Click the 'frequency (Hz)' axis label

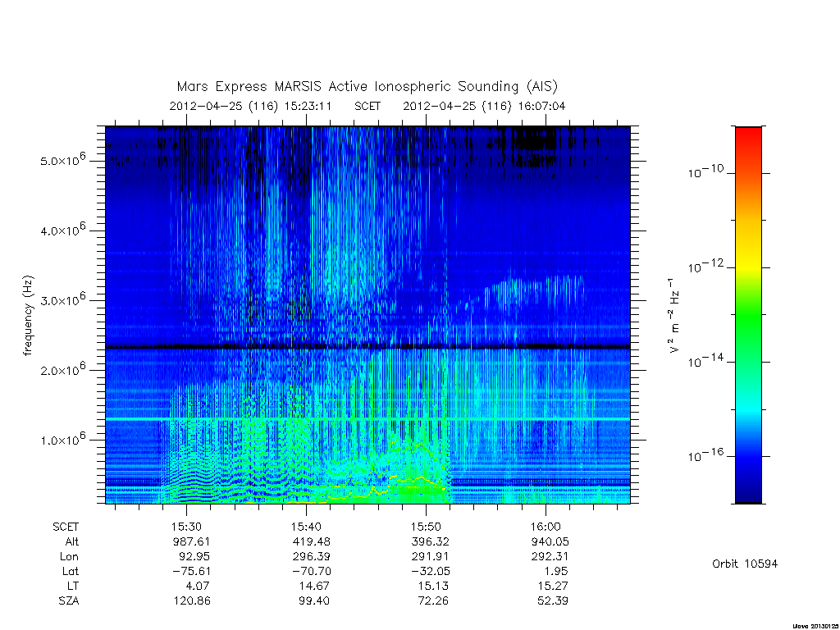29,316
